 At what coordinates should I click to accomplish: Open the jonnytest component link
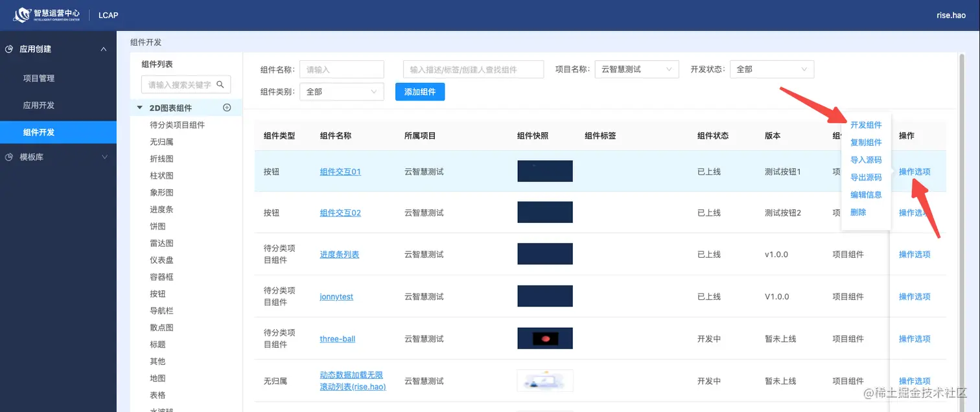point(336,297)
